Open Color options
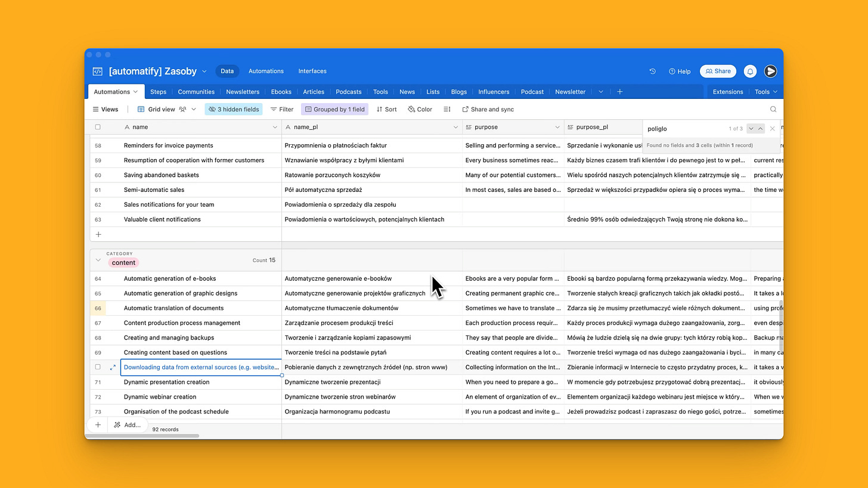Viewport: 868px width, 488px height. tap(420, 110)
